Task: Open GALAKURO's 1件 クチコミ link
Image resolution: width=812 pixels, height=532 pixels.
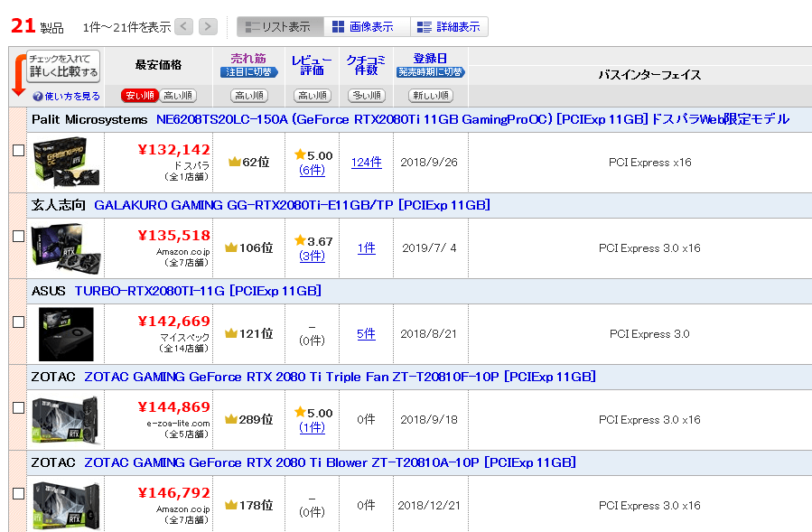Action: pos(367,248)
